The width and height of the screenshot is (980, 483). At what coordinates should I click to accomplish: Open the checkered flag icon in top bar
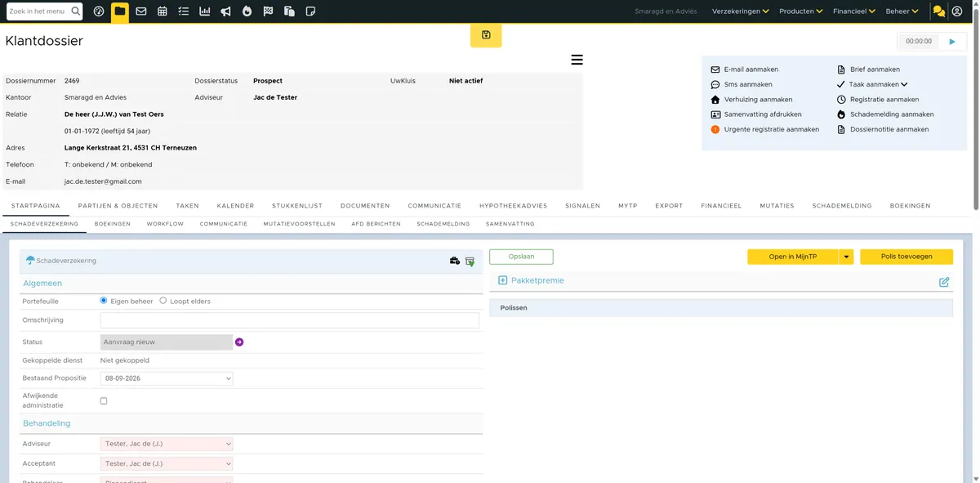click(x=268, y=11)
